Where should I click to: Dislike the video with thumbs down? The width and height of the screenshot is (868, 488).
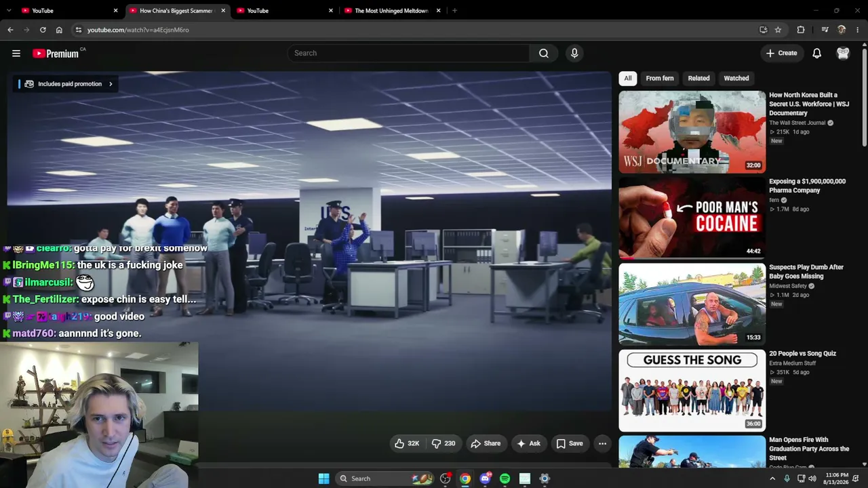[443, 443]
